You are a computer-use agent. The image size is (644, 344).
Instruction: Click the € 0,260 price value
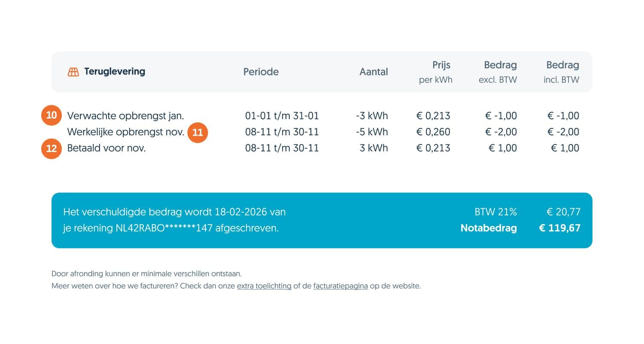click(x=433, y=132)
